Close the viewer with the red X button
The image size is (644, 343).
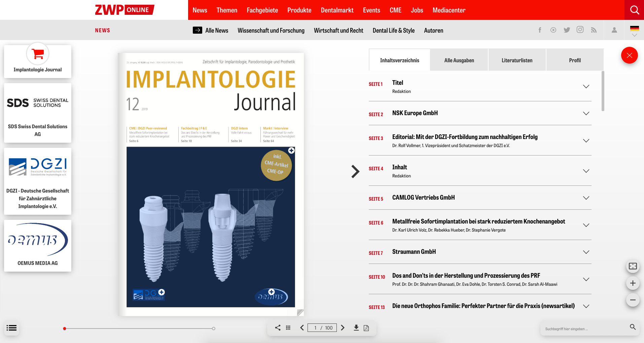630,55
